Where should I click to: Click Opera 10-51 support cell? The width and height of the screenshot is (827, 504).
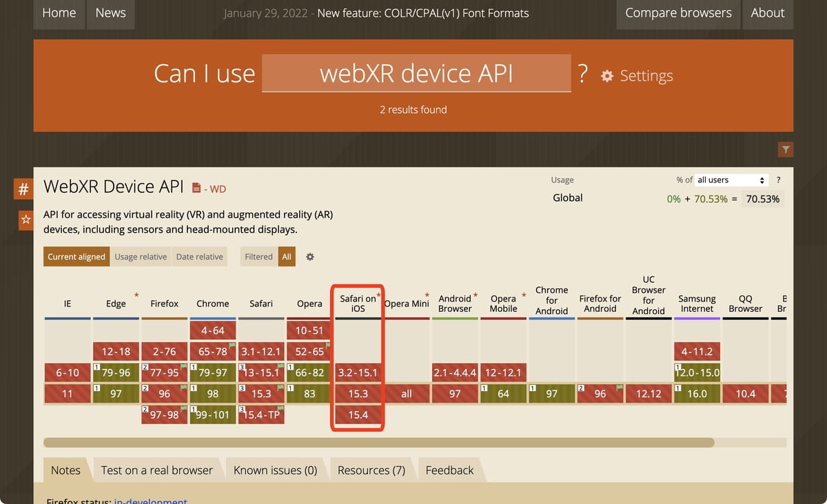(309, 330)
